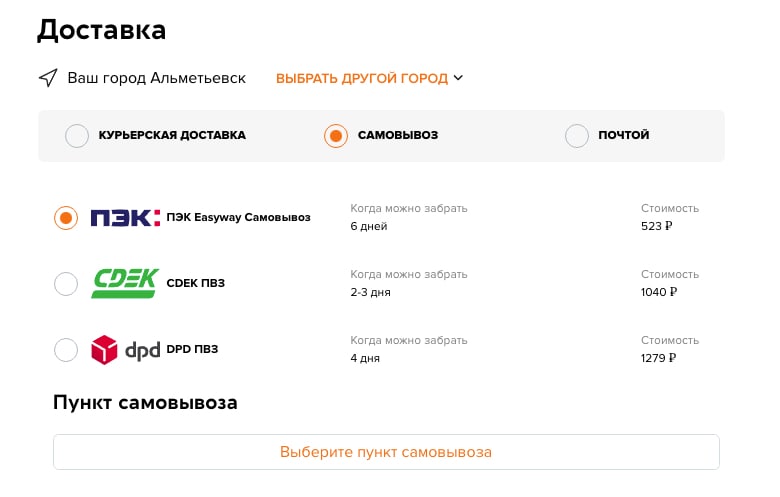780x497 pixels.
Task: Choose the DPD ПВЗ radio option
Action: click(65, 349)
